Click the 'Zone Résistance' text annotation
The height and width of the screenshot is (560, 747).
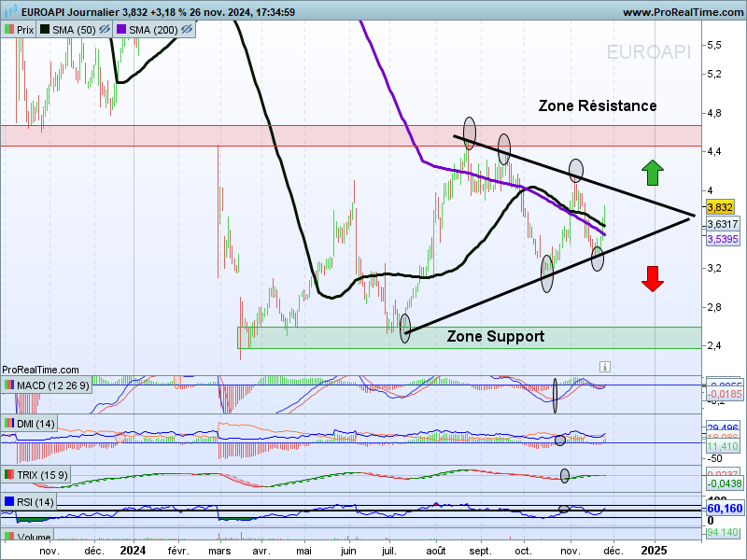(x=598, y=105)
